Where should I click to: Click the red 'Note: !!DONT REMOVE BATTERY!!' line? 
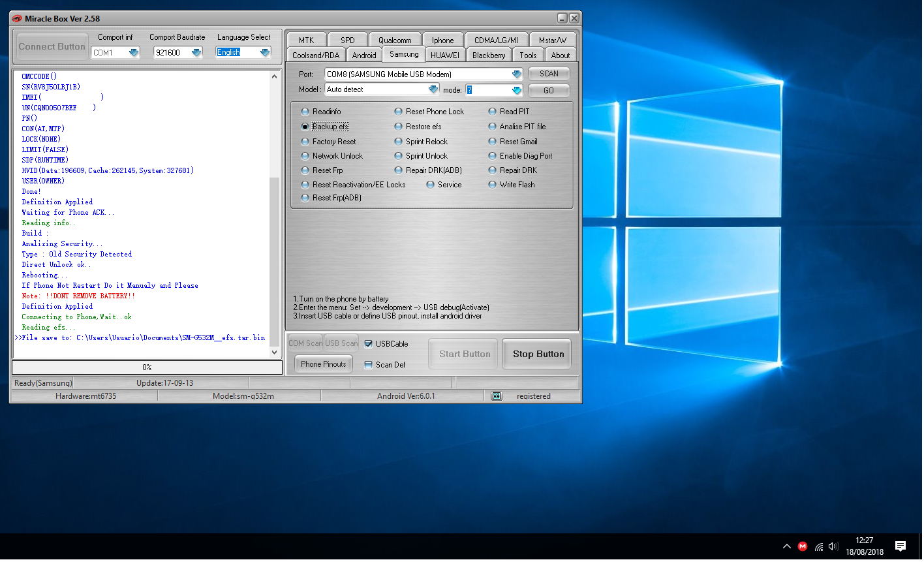click(78, 296)
